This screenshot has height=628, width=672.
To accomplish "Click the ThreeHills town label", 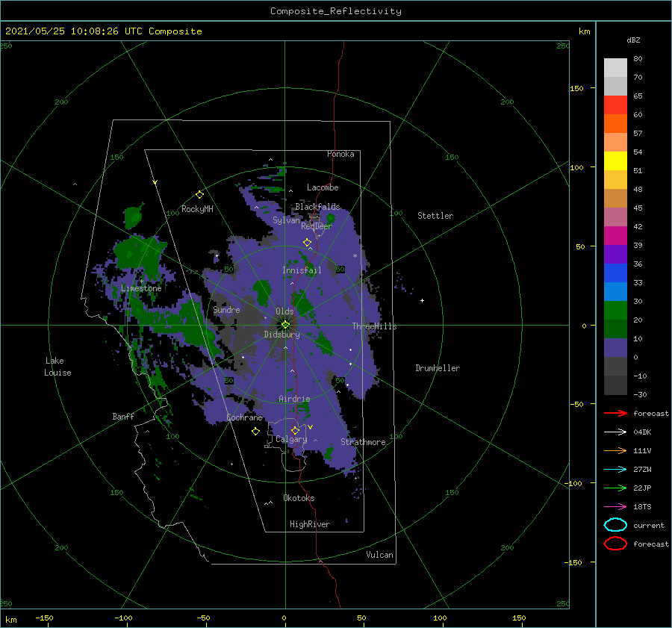I will tap(374, 326).
